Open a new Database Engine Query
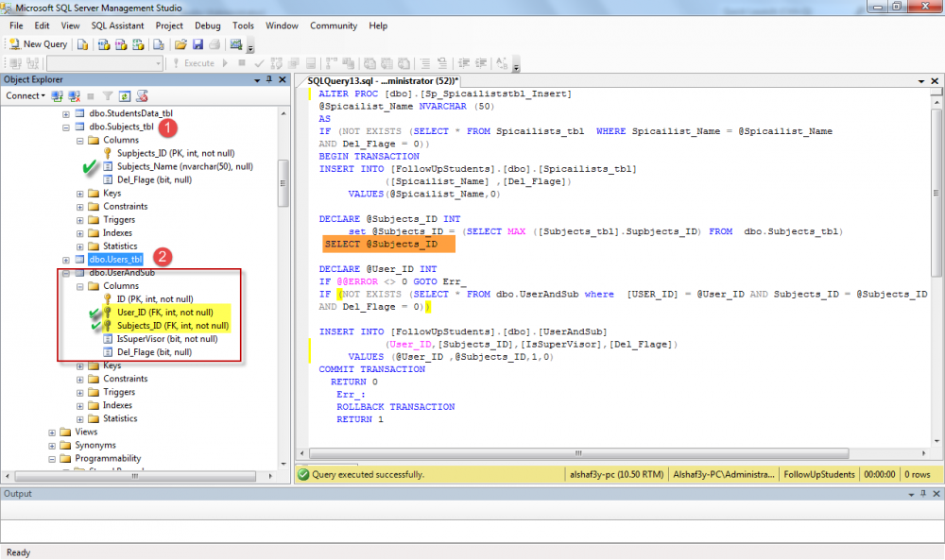Screen dimensions: 945x560 coord(82,44)
